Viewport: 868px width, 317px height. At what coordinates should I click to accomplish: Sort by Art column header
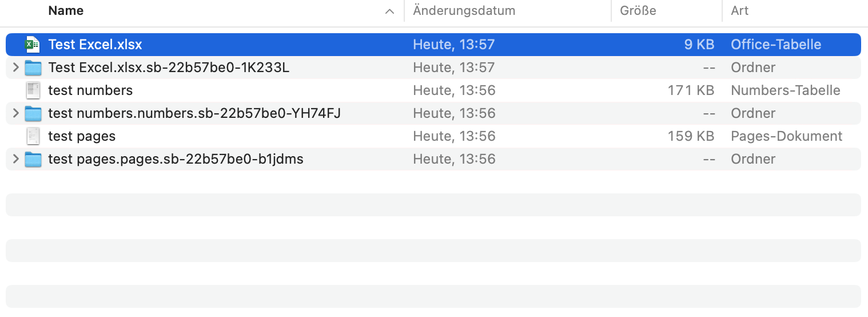pyautogui.click(x=739, y=11)
